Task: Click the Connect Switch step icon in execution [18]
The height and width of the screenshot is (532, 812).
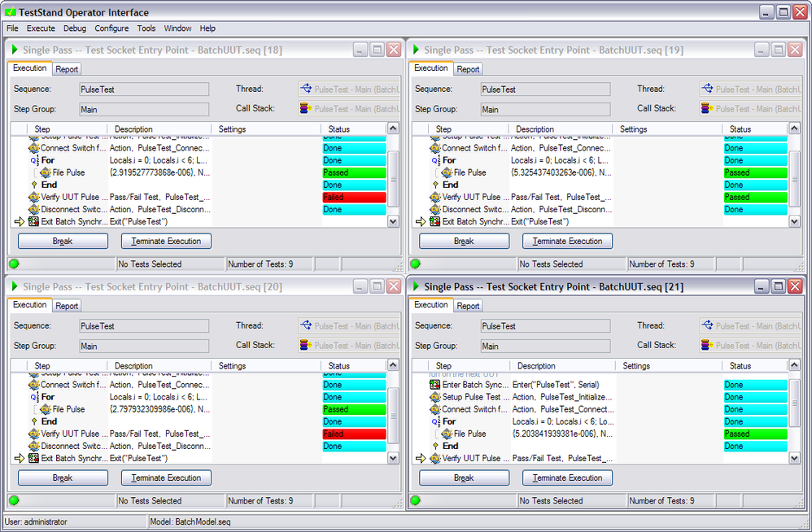Action: (34, 149)
